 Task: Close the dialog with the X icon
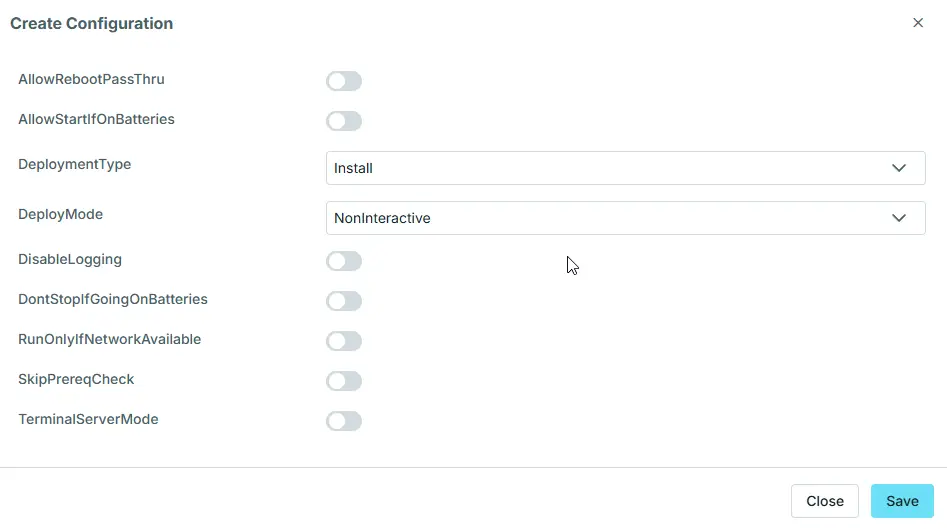pyautogui.click(x=918, y=23)
